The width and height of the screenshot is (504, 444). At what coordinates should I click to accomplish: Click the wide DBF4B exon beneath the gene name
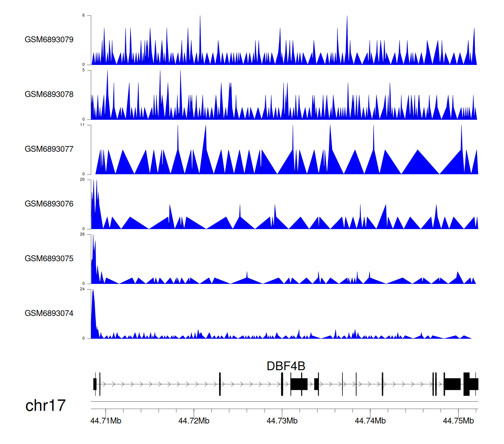tap(299, 384)
